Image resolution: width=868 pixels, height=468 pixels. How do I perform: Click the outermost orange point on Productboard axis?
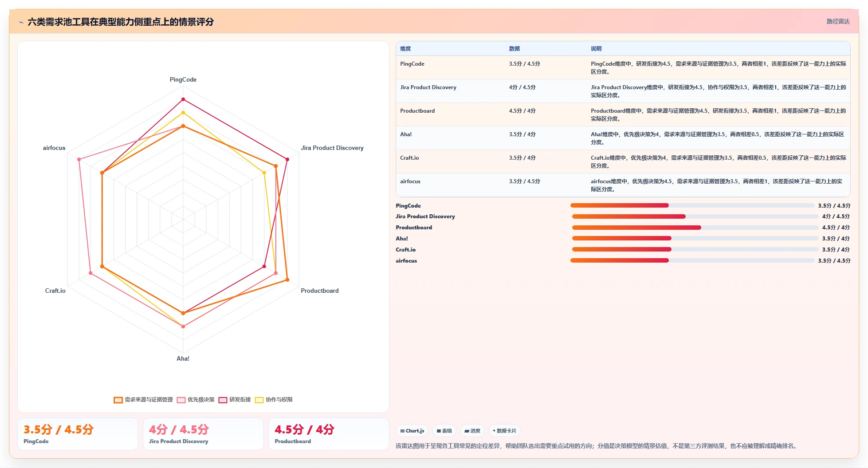click(287, 280)
